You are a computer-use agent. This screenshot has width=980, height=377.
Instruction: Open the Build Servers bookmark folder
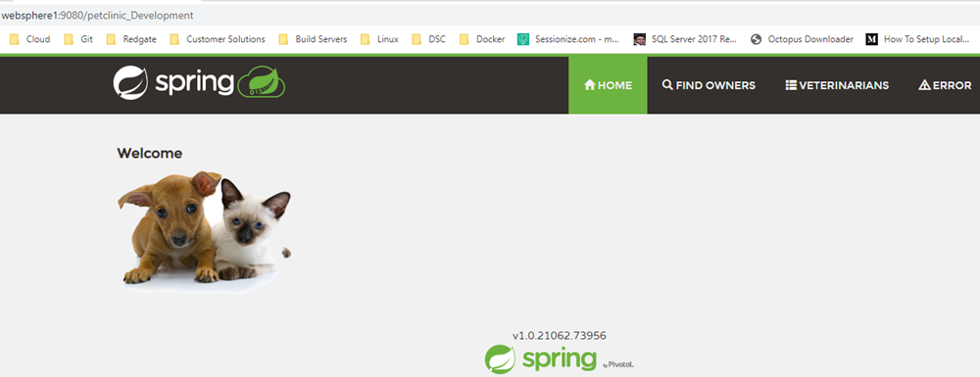click(313, 39)
